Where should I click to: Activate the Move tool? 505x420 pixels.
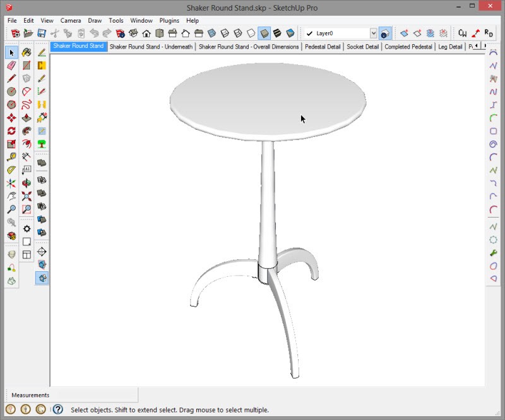point(11,117)
